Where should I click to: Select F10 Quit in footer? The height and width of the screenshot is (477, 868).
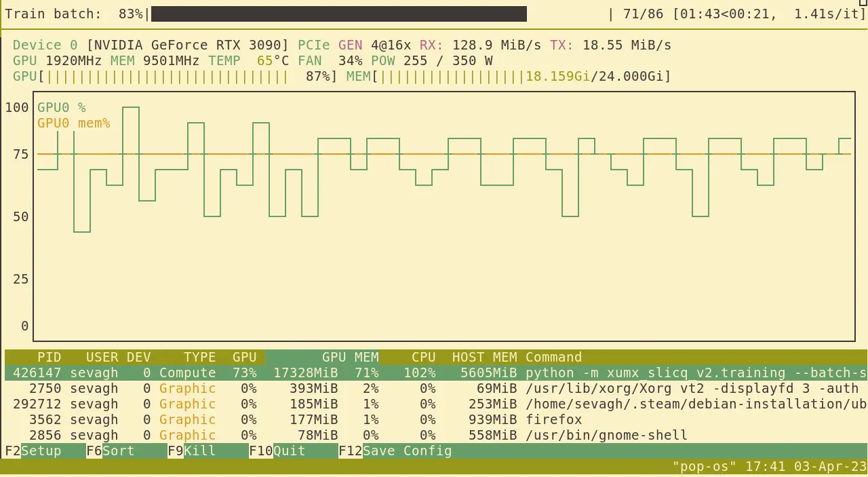289,451
